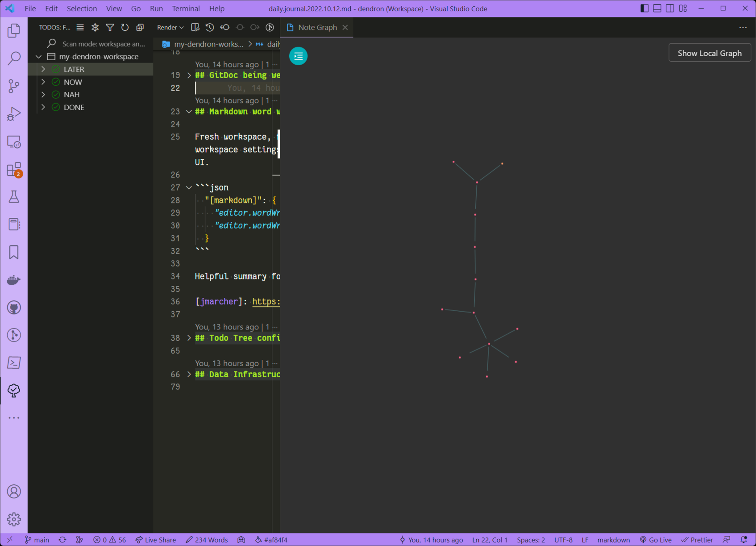Open Bookmarks view in activity bar

14,252
